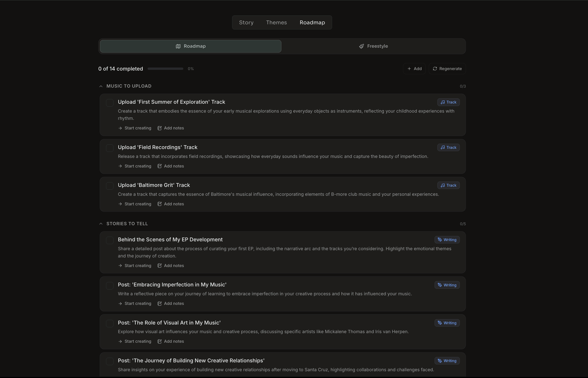Click the 0/5 count for Stories to Tell
Viewport: 588px width, 378px height.
[463, 224]
